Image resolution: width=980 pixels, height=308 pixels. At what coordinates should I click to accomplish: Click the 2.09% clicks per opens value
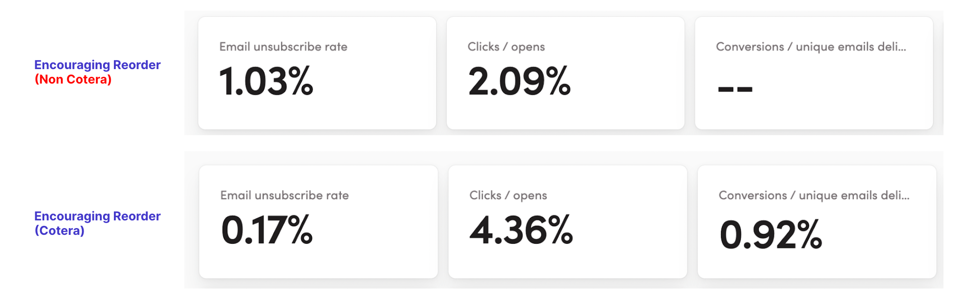pos(519,81)
